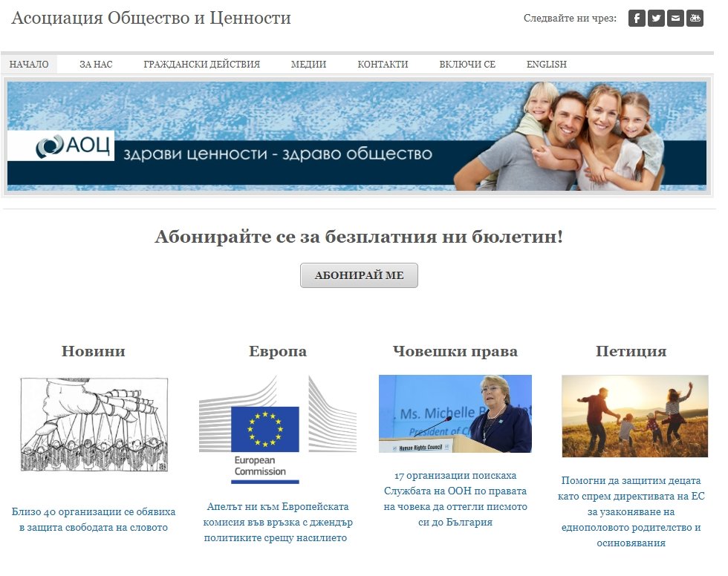Open the МЕДИИ menu item
Screen dimensions: 728x576
308,65
